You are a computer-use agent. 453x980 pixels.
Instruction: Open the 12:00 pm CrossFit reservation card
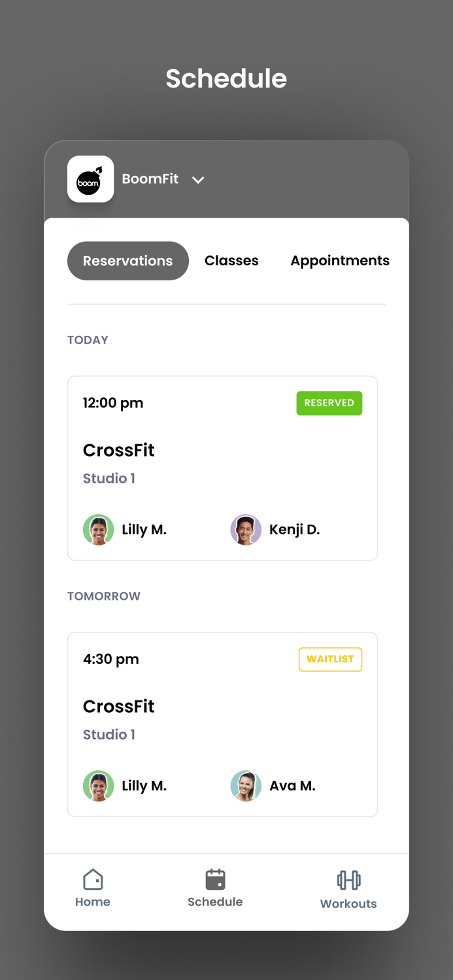pyautogui.click(x=222, y=468)
